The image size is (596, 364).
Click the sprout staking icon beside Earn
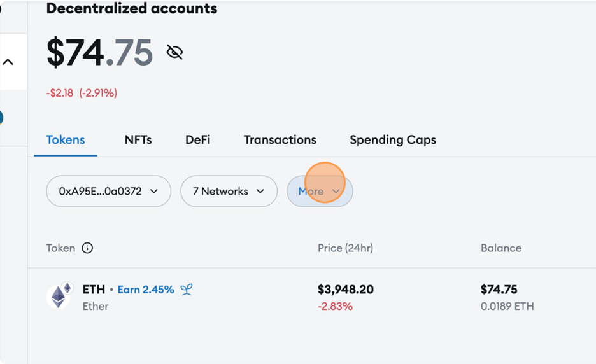(186, 290)
